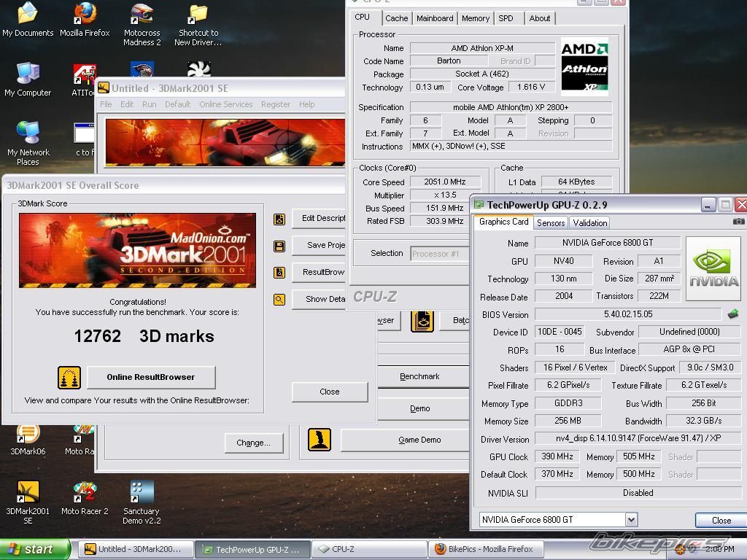The image size is (747, 560).
Task: Open the Memory tab in CPU-Z
Action: (475, 18)
